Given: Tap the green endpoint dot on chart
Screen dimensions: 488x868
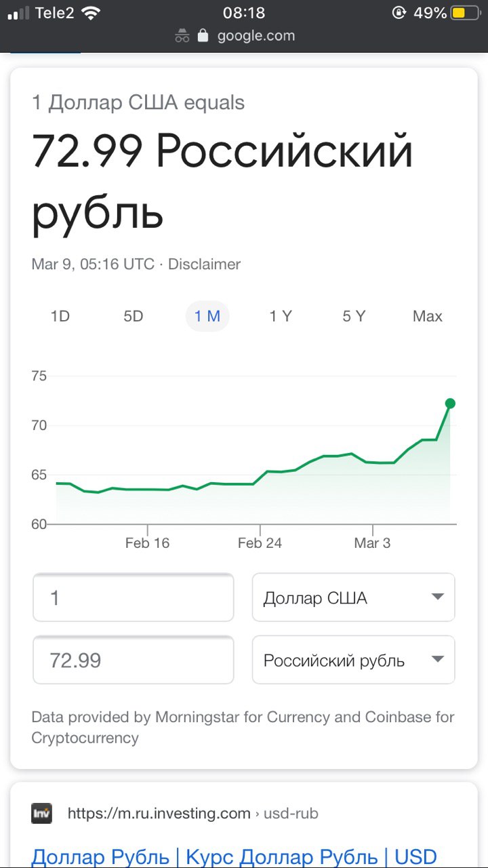Looking at the screenshot, I should coord(450,403).
